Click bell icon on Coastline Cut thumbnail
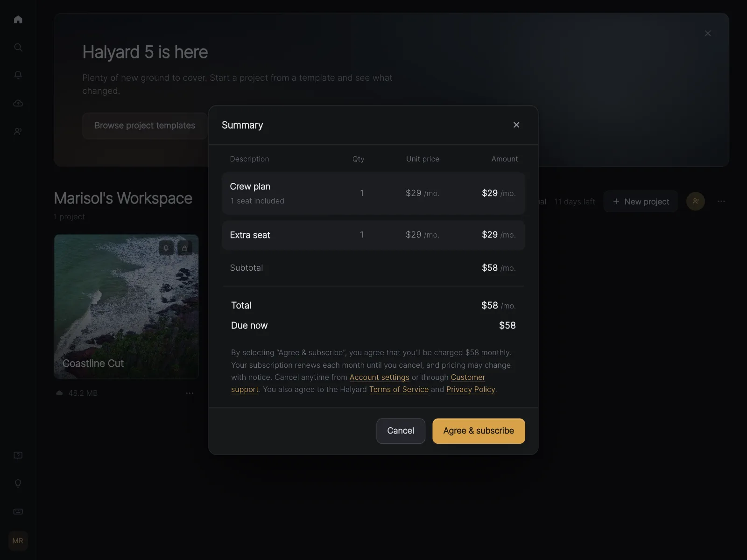Viewport: 747px width, 560px height. pos(166,248)
